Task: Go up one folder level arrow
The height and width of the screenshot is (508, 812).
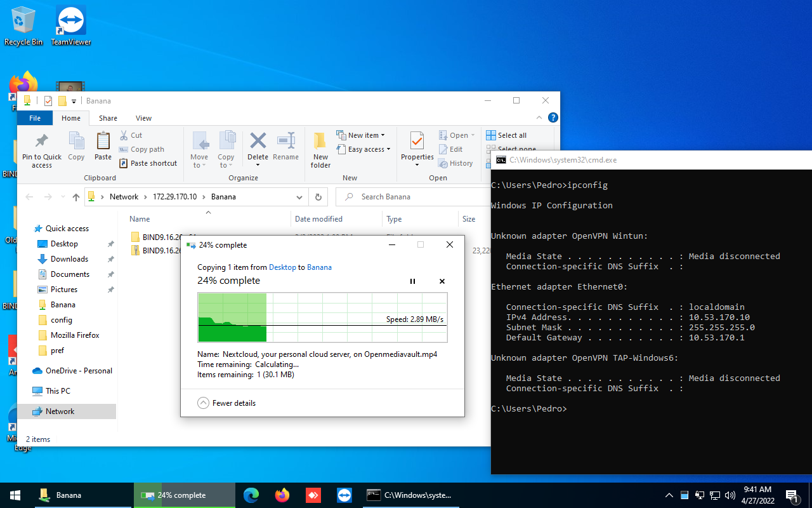Action: point(76,197)
